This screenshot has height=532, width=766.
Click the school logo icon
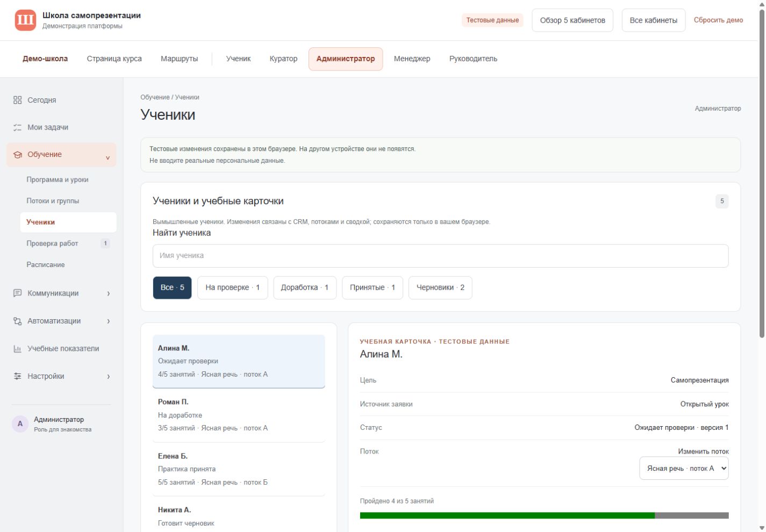click(25, 20)
